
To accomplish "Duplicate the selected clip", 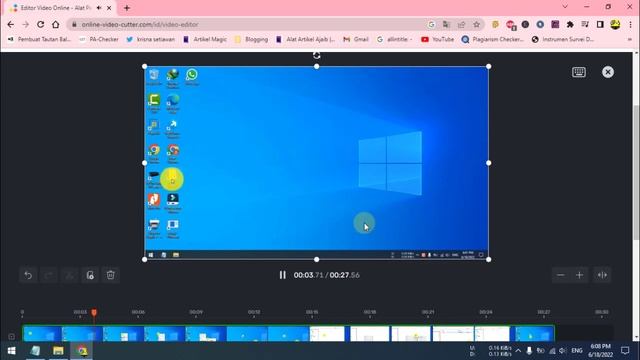I will pos(90,275).
